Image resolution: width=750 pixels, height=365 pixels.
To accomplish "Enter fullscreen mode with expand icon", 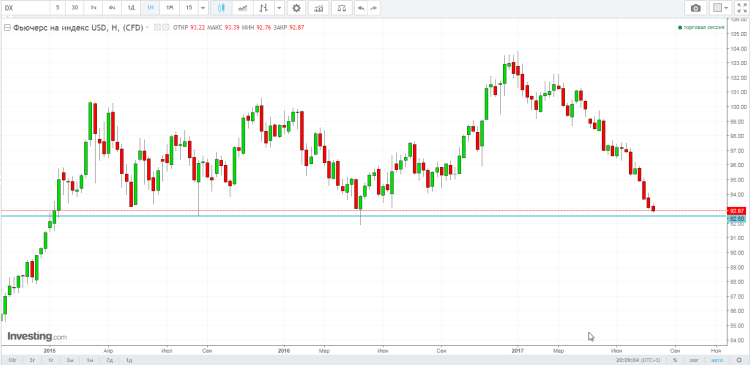I will click(x=741, y=8).
